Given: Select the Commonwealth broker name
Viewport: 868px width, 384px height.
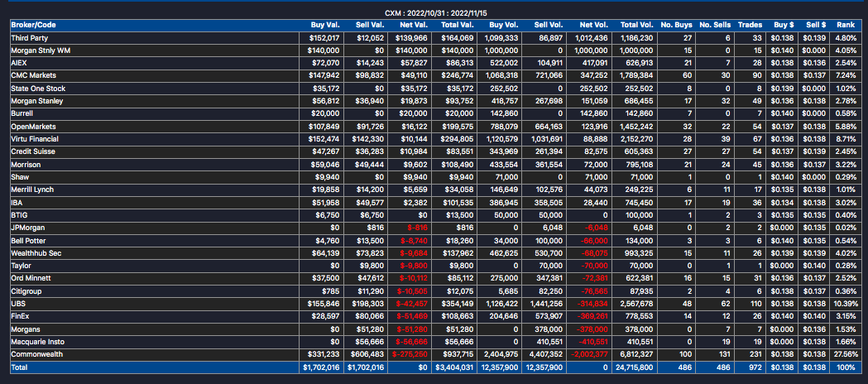Looking at the screenshot, I should click(36, 354).
